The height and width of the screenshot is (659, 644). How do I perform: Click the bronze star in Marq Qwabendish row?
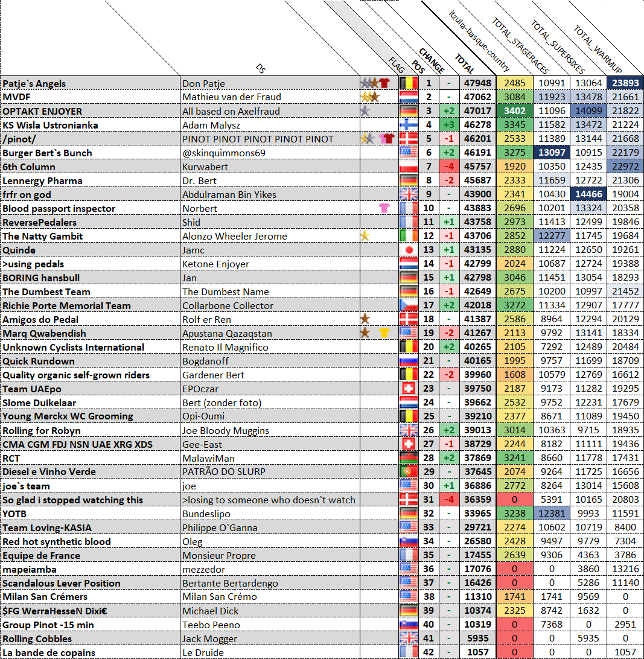pyautogui.click(x=365, y=333)
